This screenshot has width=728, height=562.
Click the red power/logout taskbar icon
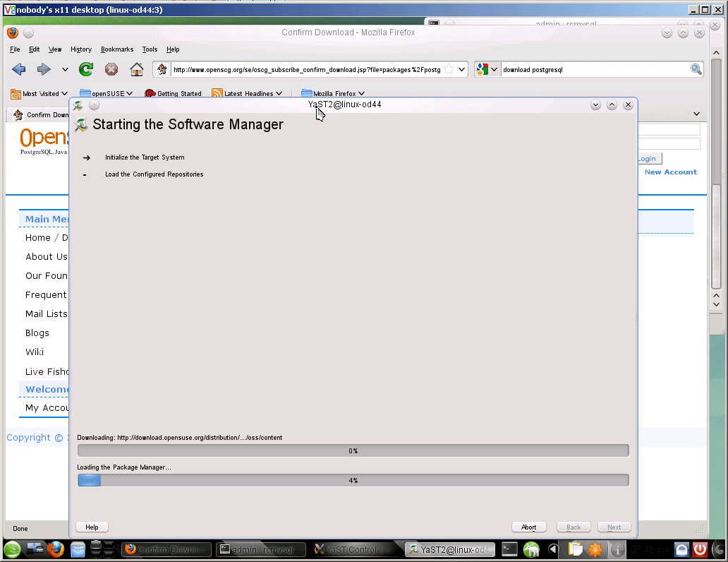(x=700, y=550)
